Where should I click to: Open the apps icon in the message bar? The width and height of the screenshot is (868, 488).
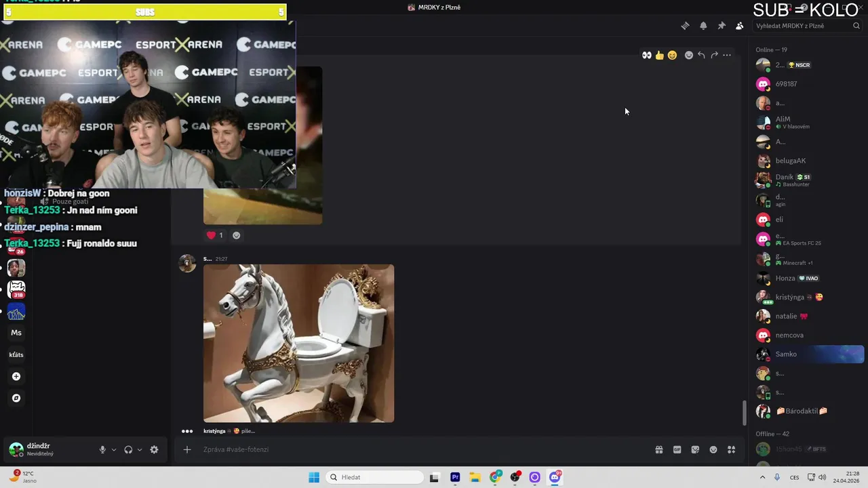pyautogui.click(x=731, y=449)
